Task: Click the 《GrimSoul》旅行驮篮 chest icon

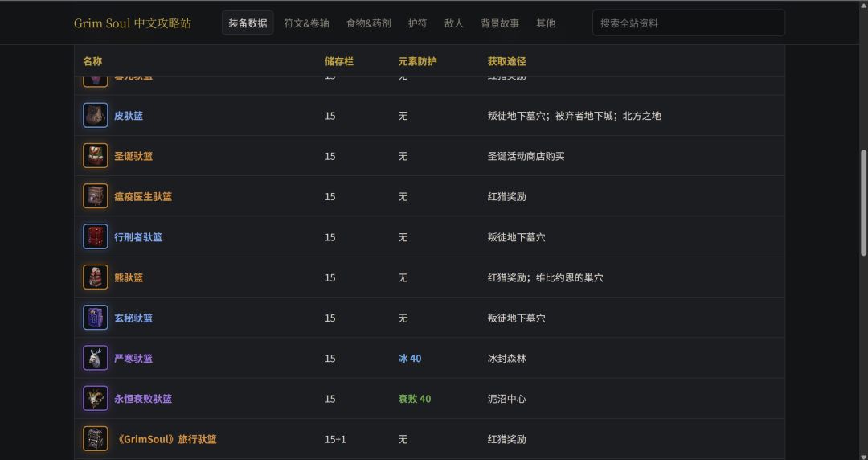Action: pyautogui.click(x=95, y=439)
